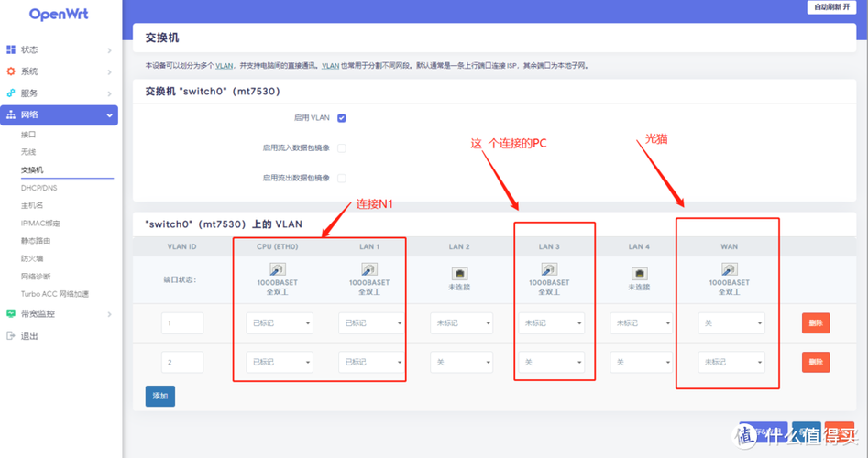Click the 退出 logout icon
Image resolution: width=868 pixels, height=458 pixels.
pos(10,336)
